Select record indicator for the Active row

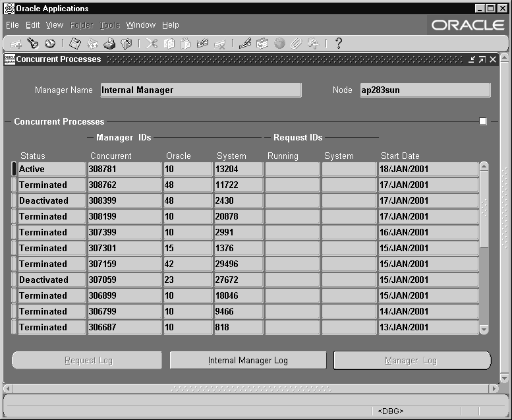click(x=14, y=169)
